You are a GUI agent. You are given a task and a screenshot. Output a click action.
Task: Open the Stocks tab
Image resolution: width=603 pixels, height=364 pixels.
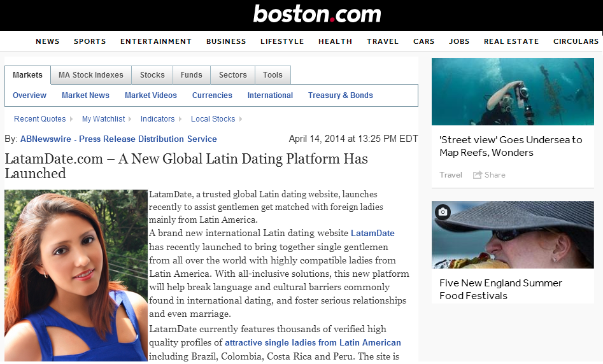coord(152,75)
